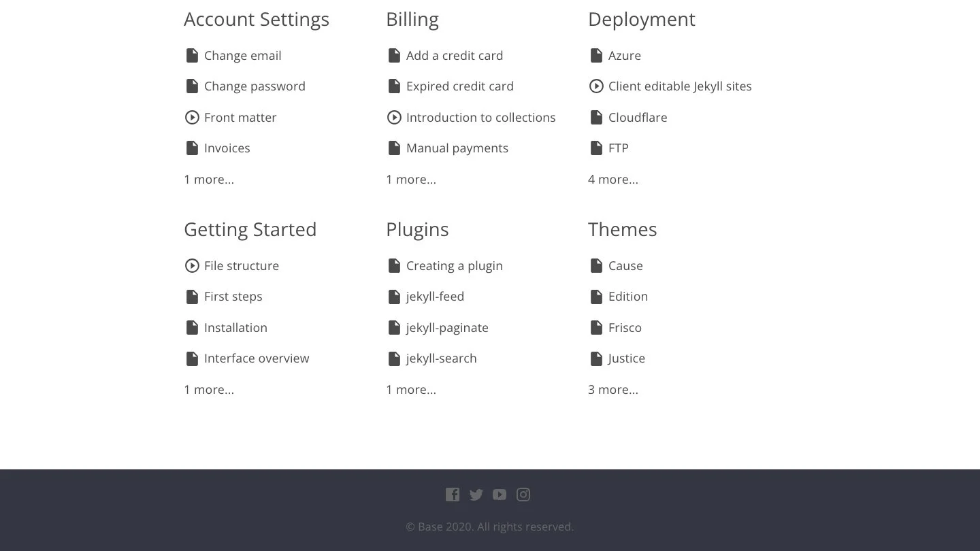Open the Add a credit card article
980x551 pixels.
(x=455, y=56)
